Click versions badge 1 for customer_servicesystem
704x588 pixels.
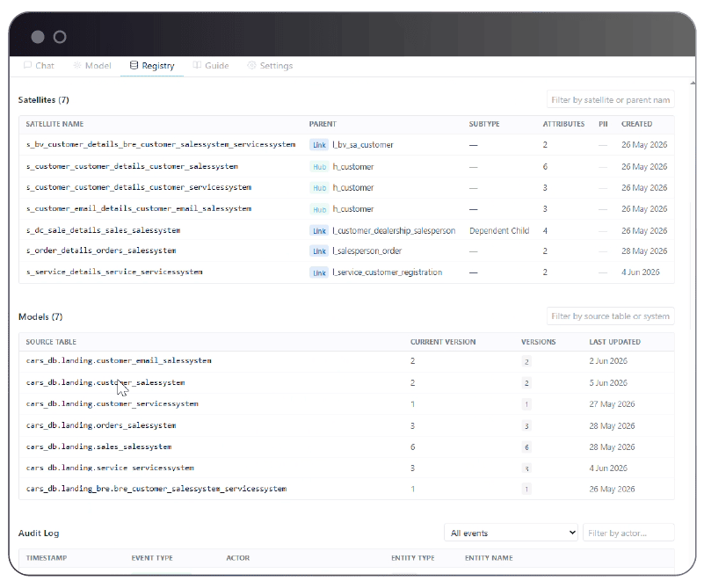click(526, 404)
